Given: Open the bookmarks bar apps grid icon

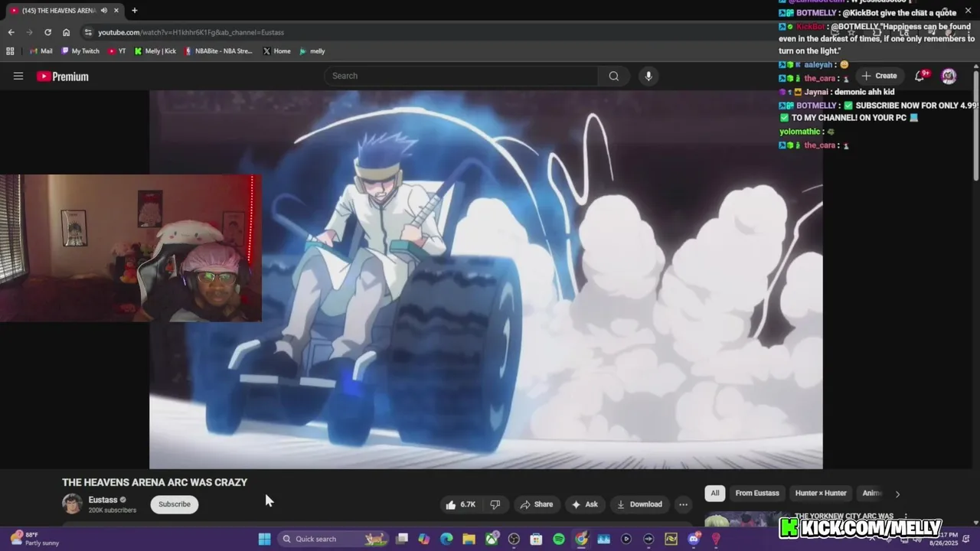Looking at the screenshot, I should (10, 51).
